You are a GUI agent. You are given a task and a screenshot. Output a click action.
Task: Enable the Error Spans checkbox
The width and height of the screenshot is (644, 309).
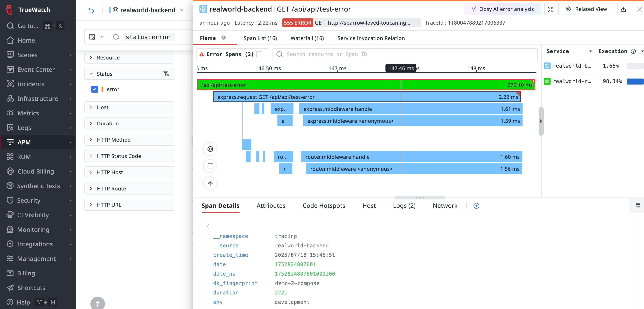tap(259, 54)
